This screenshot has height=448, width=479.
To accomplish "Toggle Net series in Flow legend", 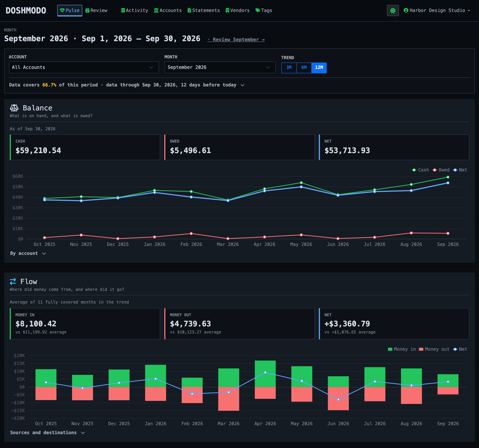I will [x=460, y=349].
